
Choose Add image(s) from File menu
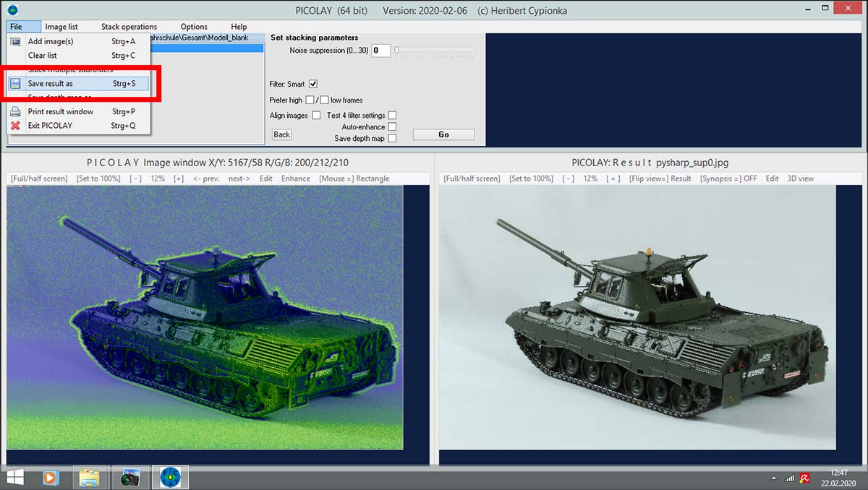click(x=78, y=41)
